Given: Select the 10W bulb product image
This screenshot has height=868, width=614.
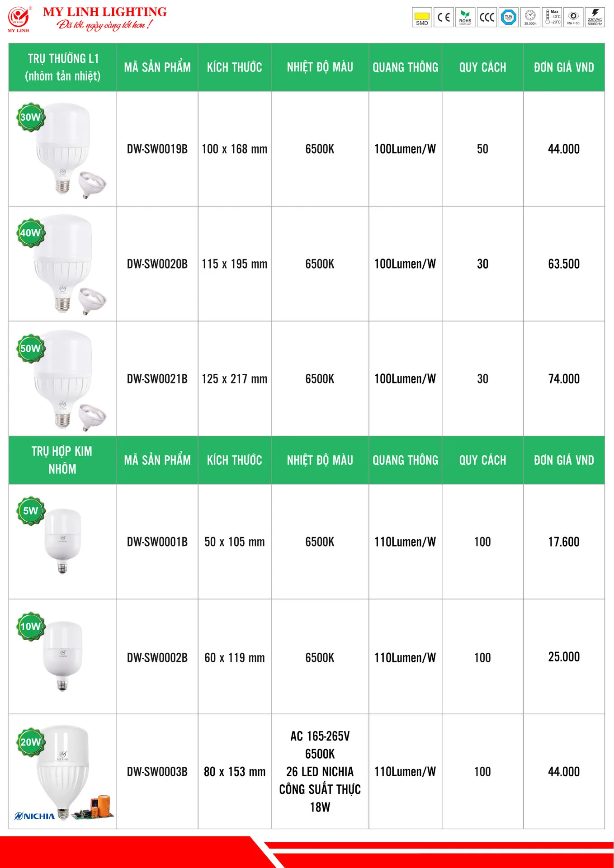Looking at the screenshot, I should [63, 655].
